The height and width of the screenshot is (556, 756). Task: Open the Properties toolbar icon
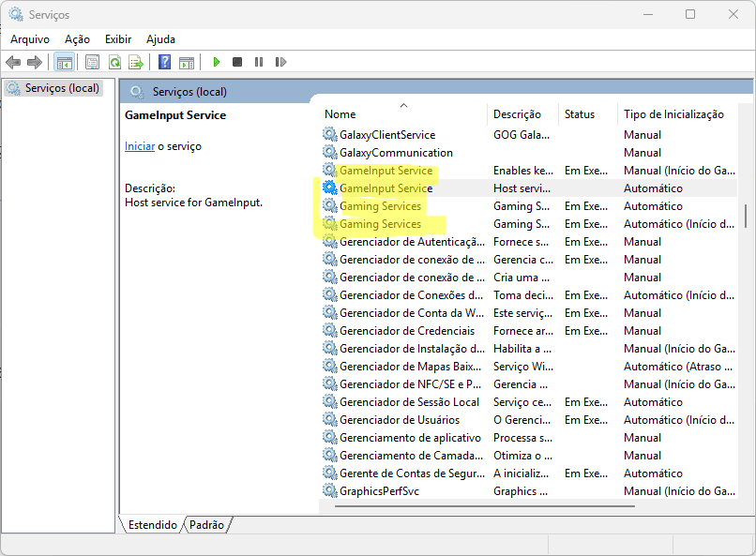[92, 62]
